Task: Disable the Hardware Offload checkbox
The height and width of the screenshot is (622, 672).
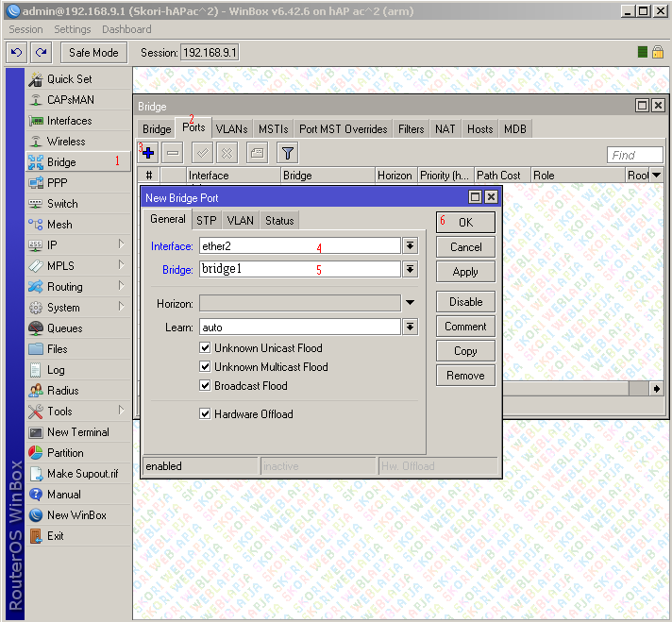Action: pos(206,414)
